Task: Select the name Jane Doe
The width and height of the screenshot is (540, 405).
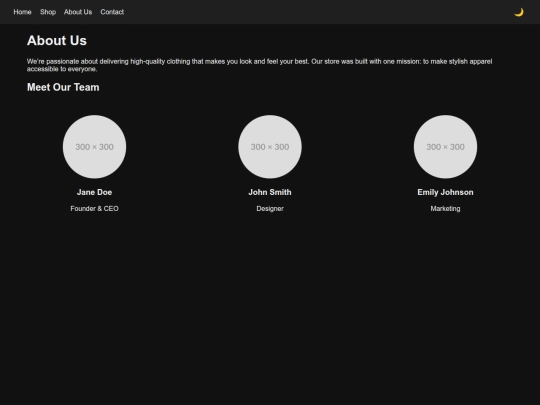Action: click(x=94, y=192)
